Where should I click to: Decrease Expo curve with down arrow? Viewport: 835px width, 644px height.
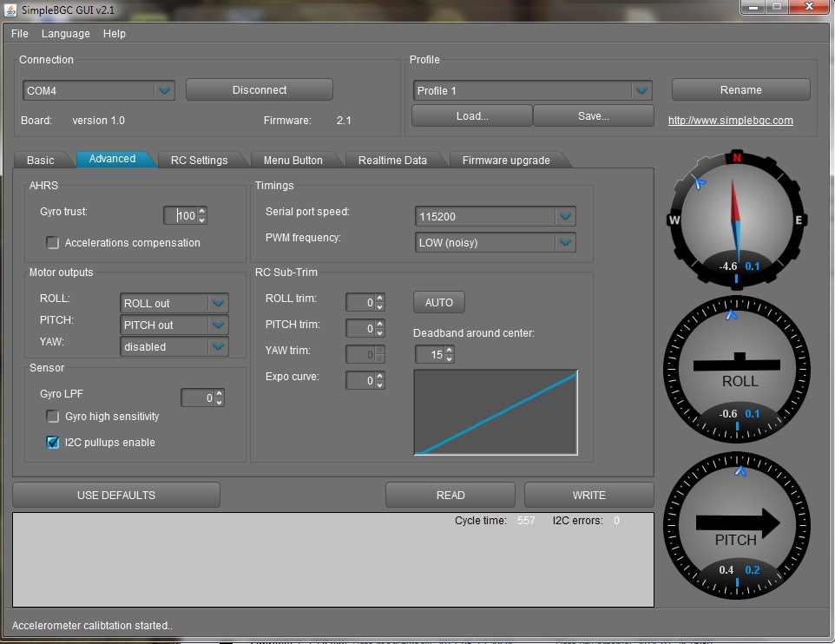click(379, 384)
